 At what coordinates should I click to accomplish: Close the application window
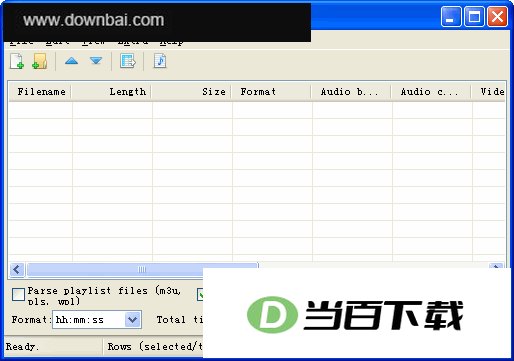pyautogui.click(x=498, y=16)
